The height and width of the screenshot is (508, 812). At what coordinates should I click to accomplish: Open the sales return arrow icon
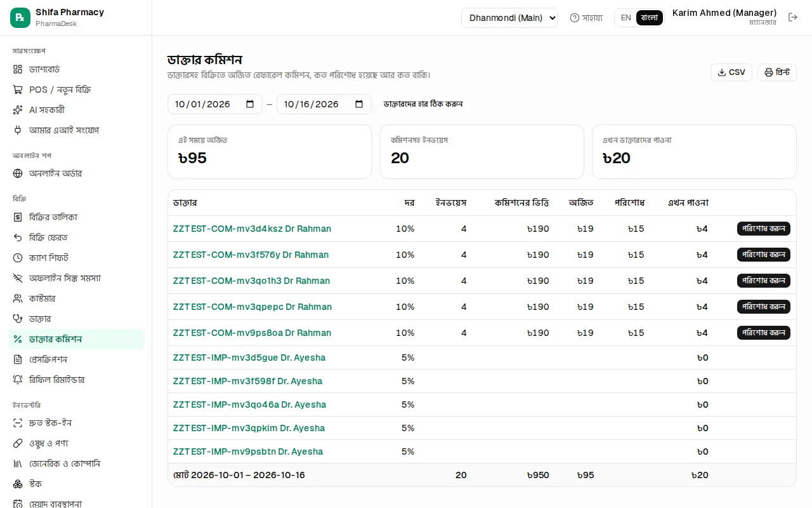click(18, 237)
